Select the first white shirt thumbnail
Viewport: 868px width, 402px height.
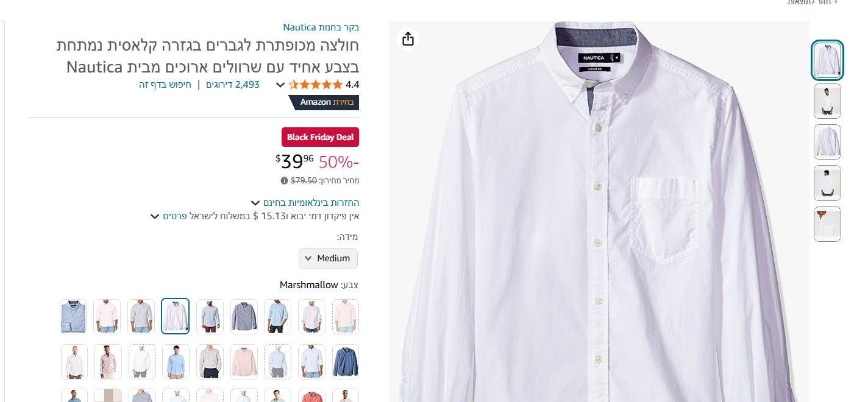point(827,60)
